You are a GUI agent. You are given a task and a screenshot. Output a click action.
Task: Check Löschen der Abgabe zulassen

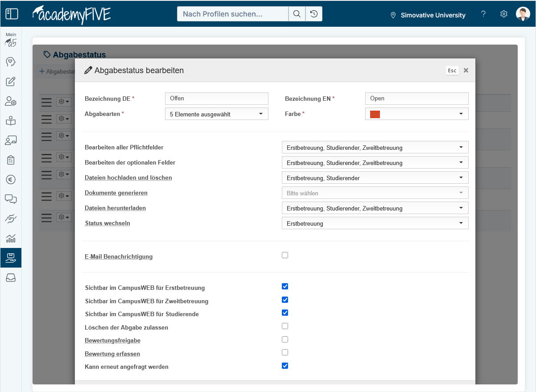pyautogui.click(x=285, y=326)
